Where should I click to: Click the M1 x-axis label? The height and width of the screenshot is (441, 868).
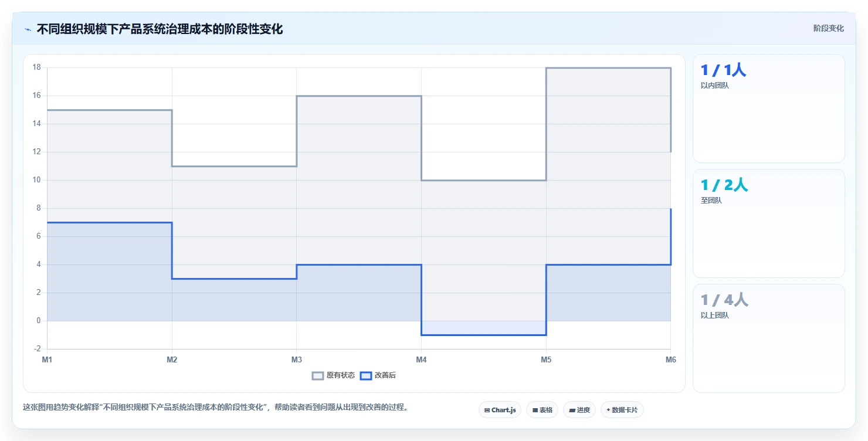[x=47, y=360]
